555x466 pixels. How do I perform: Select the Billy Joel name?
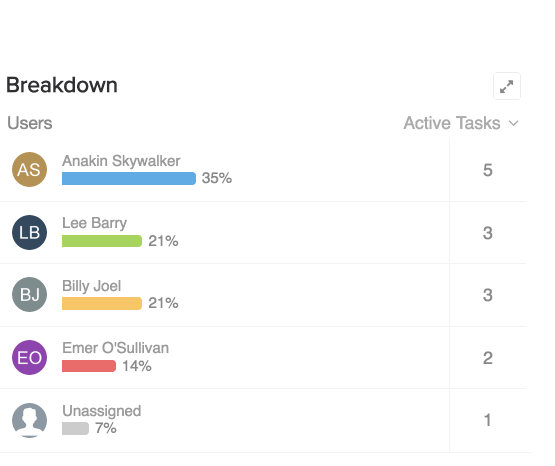pyautogui.click(x=91, y=286)
